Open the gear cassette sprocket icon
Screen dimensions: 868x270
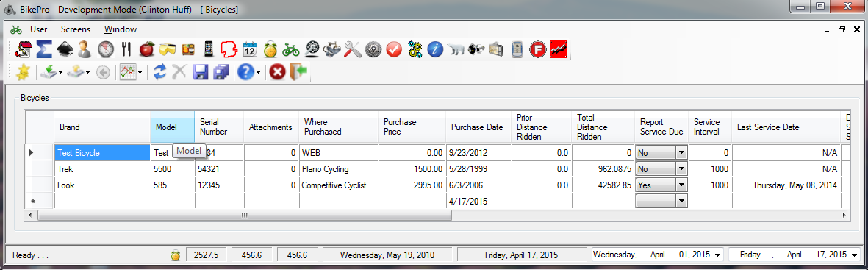click(x=373, y=50)
